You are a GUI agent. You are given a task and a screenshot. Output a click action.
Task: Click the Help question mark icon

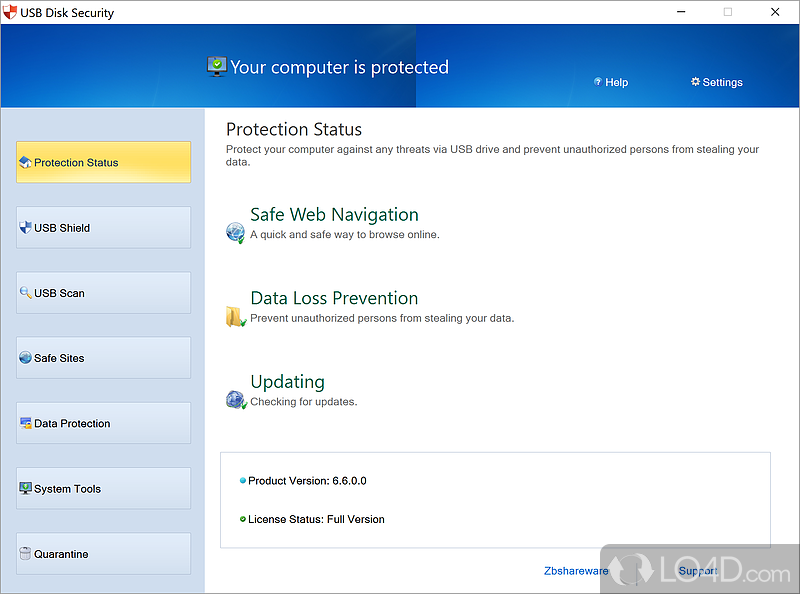(597, 82)
